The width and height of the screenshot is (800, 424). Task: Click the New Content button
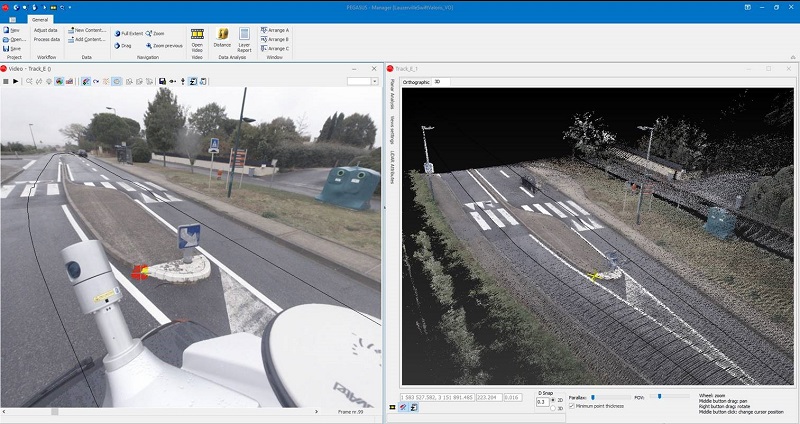point(87,30)
